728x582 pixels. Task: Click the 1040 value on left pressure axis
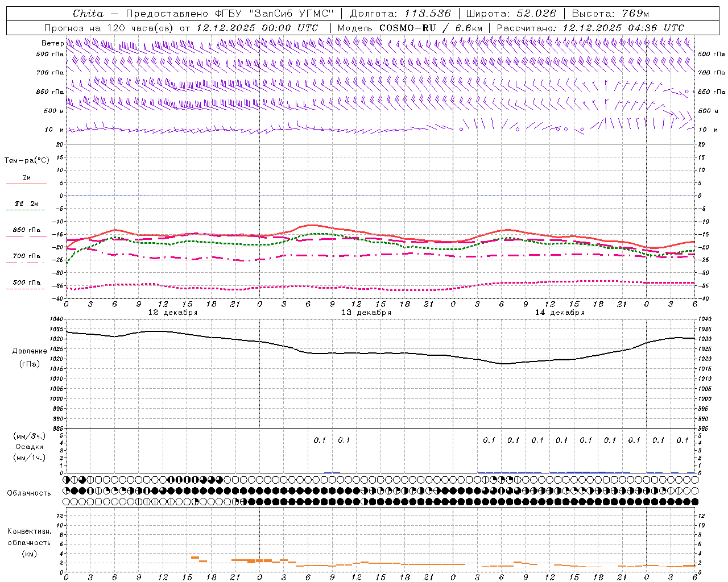click(x=57, y=319)
